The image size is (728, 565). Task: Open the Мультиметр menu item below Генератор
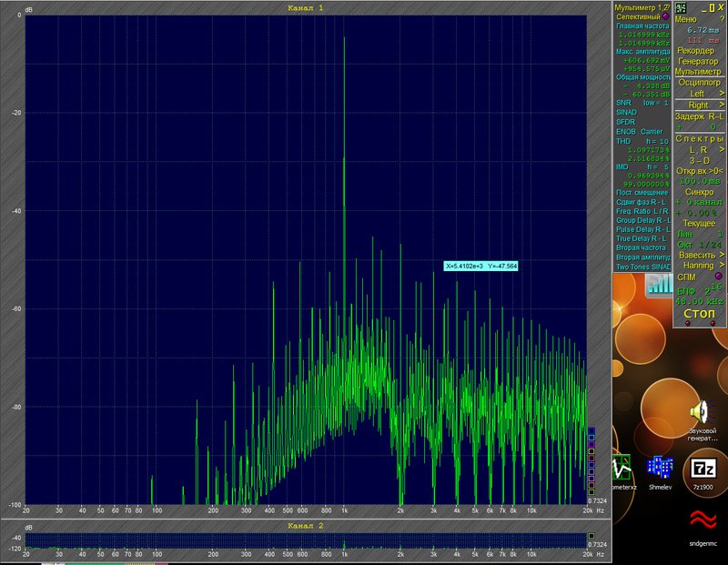tap(698, 72)
